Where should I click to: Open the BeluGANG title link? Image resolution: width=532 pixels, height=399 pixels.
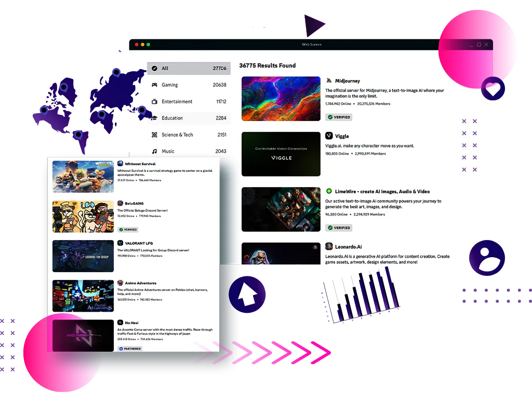coord(135,204)
